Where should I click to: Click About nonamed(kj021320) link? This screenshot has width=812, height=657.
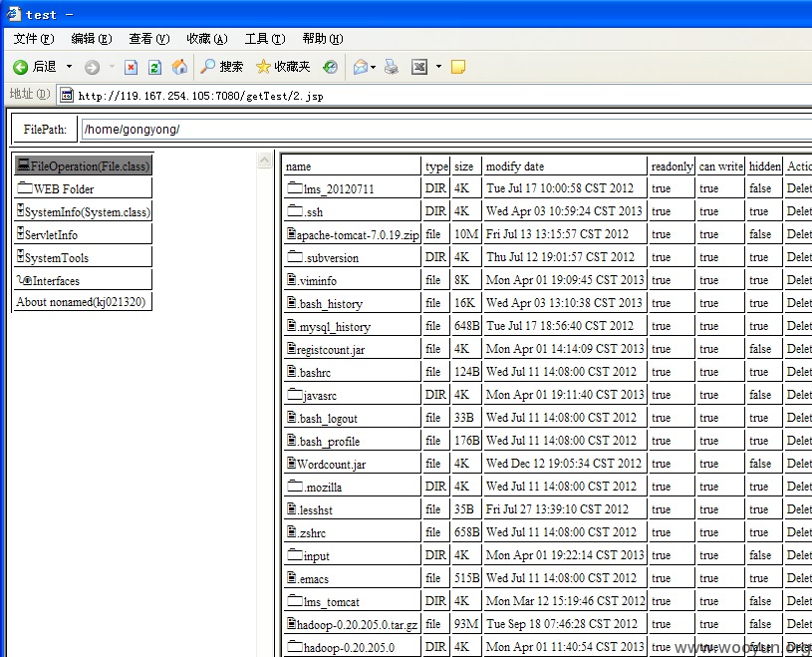point(81,302)
